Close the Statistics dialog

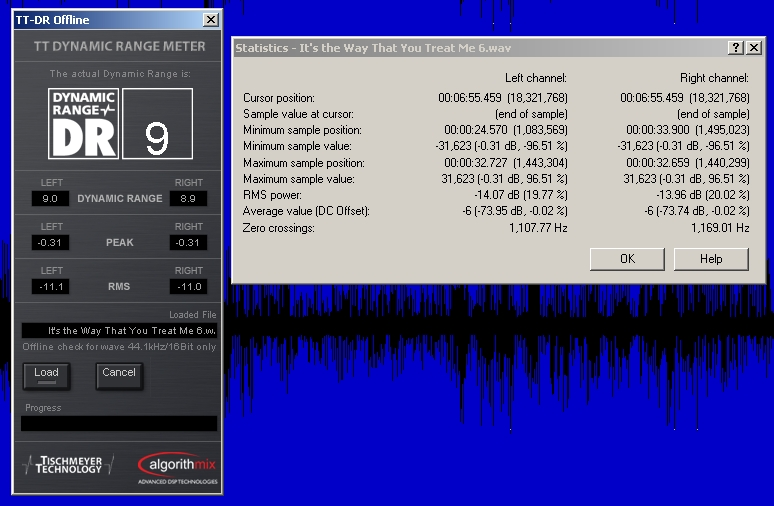tap(754, 47)
